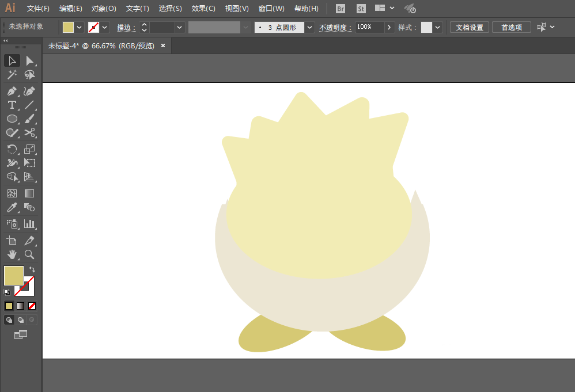
Task: Open the 效果(C) menu
Action: 203,9
